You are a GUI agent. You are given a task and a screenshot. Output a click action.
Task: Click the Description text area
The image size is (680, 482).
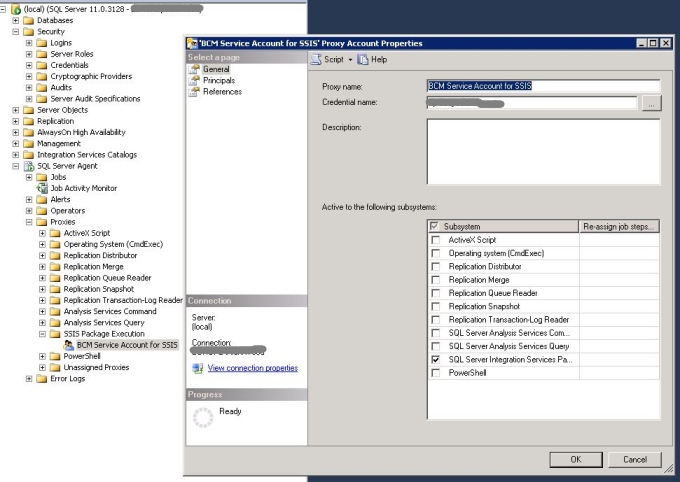click(x=543, y=152)
